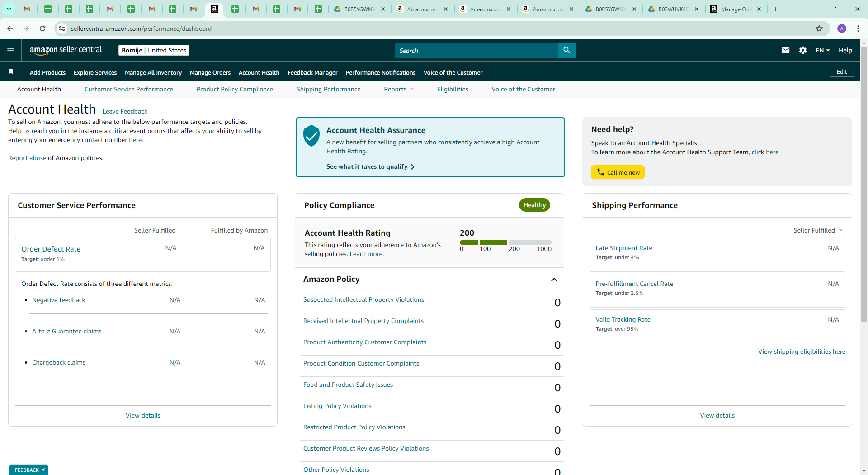Viewport: 868px width, 475px height.
Task: View details of Customer Service Performance
Action: [x=143, y=415]
